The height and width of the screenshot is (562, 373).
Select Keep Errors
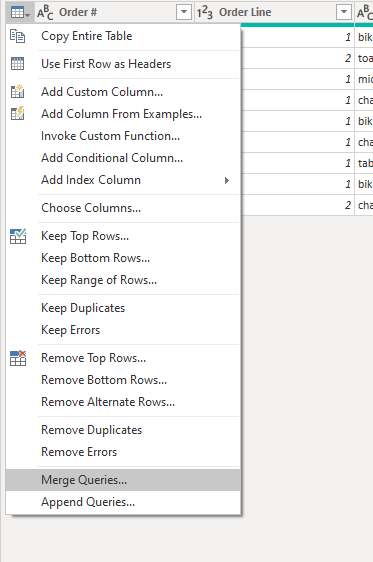[x=123, y=330]
